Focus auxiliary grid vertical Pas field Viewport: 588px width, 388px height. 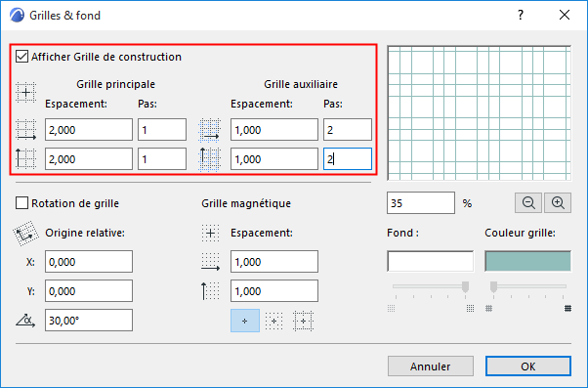point(348,159)
